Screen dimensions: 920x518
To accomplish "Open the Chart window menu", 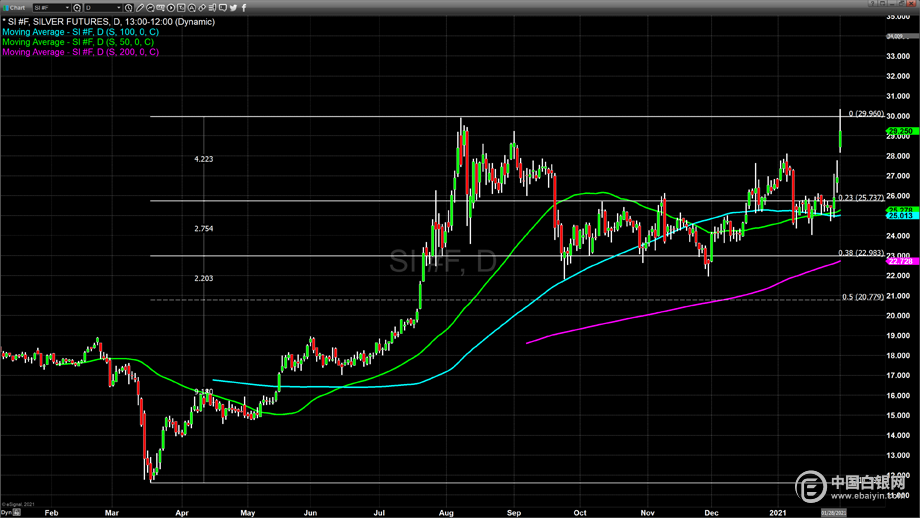I will (14, 8).
